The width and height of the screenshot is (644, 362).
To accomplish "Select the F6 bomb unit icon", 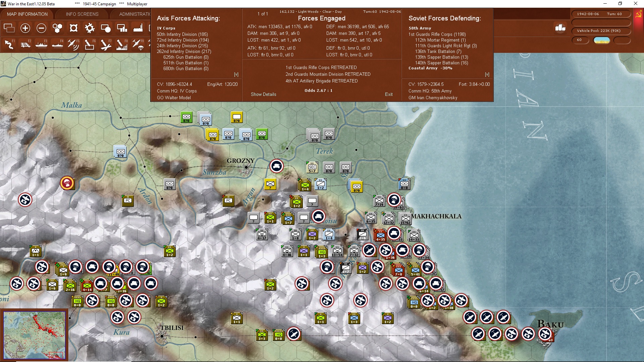I will coord(90,44).
